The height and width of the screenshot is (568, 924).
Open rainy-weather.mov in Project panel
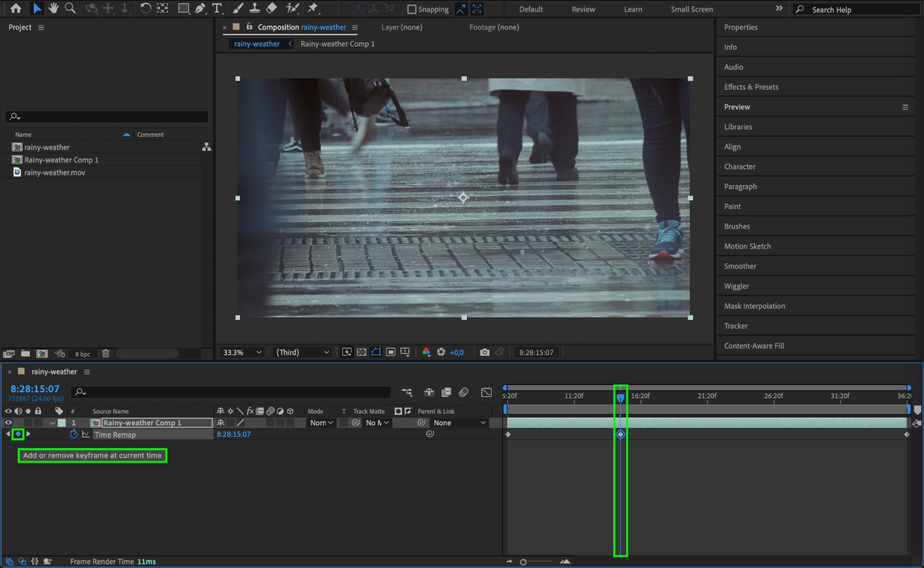[x=55, y=173]
